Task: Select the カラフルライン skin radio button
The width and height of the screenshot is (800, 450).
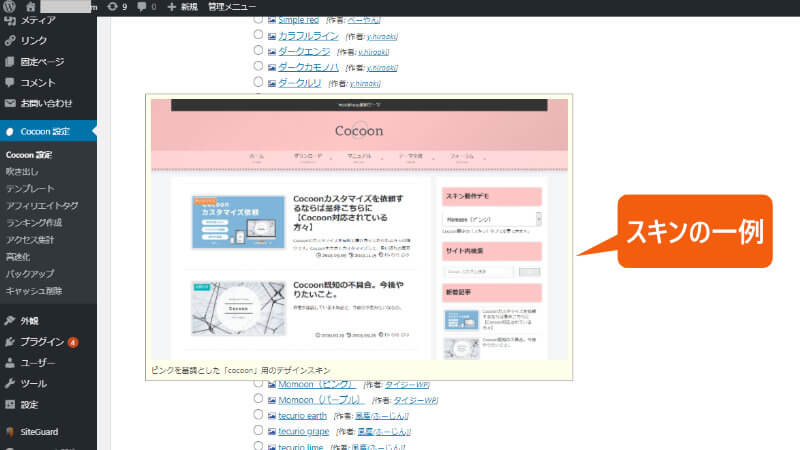Action: coord(258,34)
